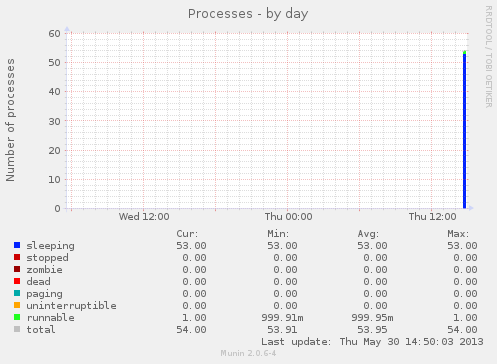Click the 'uninterruptible' legend label
Viewport: 497px width, 364px height.
72,306
